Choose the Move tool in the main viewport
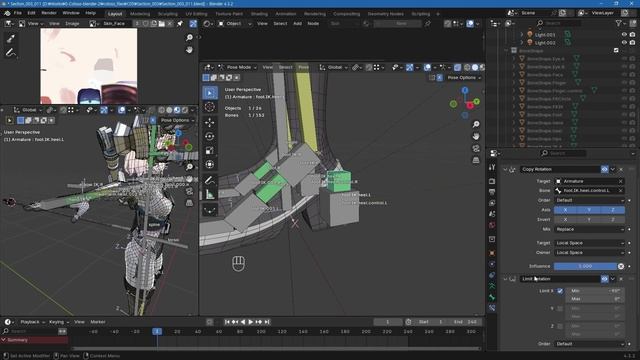The height and width of the screenshot is (360, 640). click(210, 122)
